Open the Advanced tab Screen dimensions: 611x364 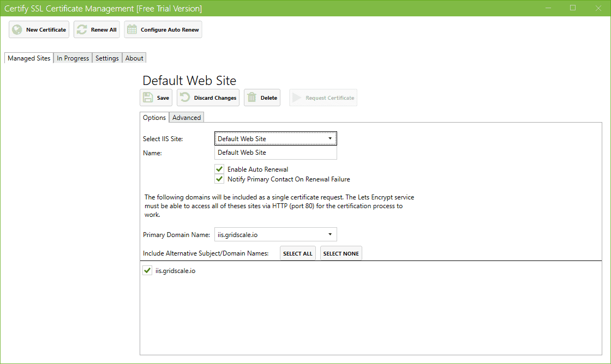coord(186,117)
